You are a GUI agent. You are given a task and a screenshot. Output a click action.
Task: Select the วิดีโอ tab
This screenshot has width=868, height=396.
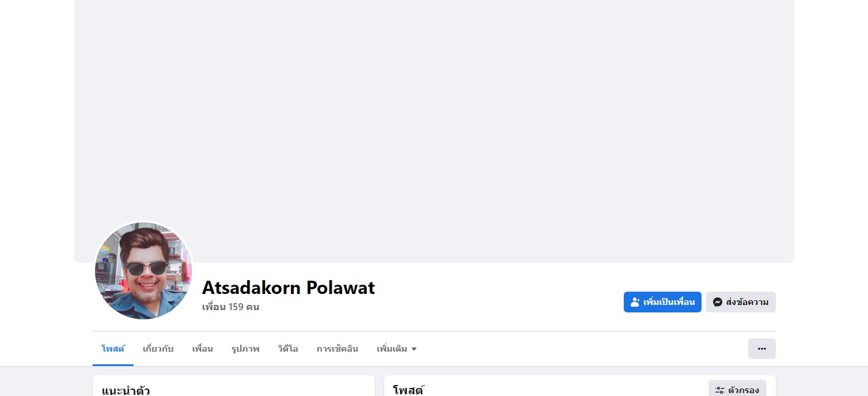point(288,349)
